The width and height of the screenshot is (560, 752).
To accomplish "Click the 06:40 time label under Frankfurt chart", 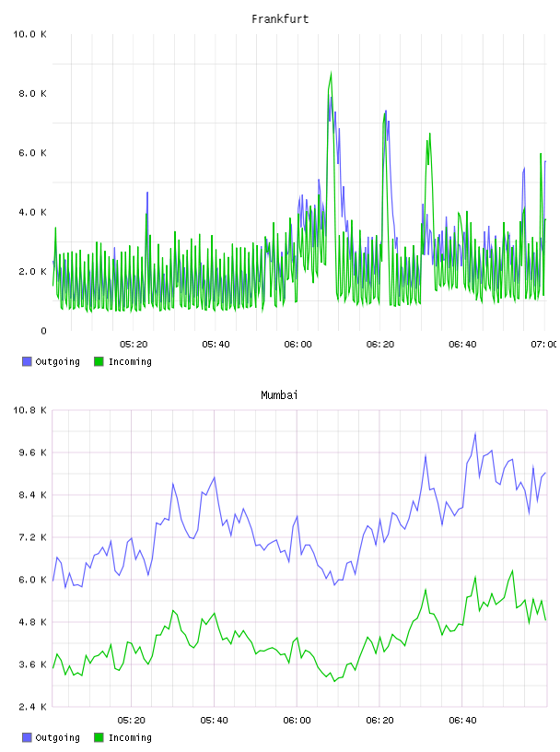I will click(x=462, y=345).
